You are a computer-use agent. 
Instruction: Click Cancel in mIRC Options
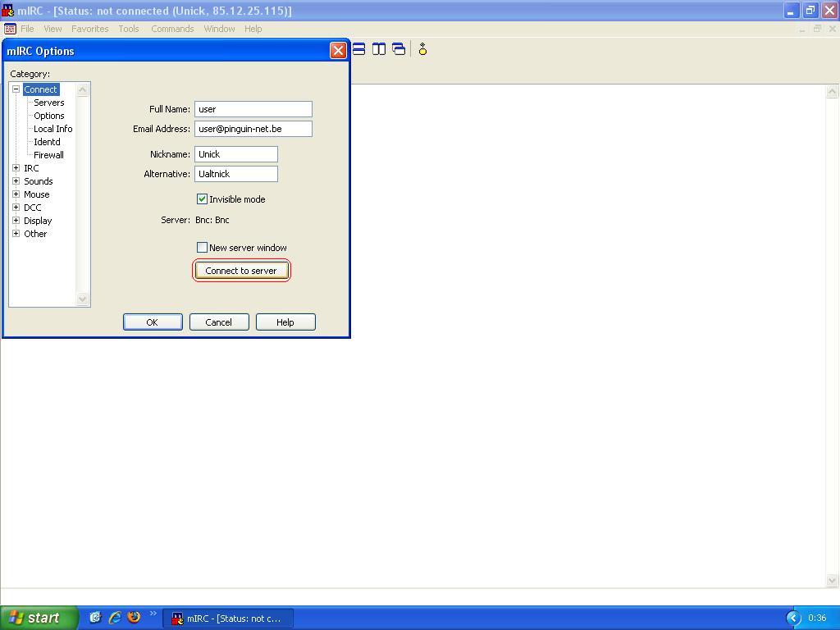coord(219,322)
